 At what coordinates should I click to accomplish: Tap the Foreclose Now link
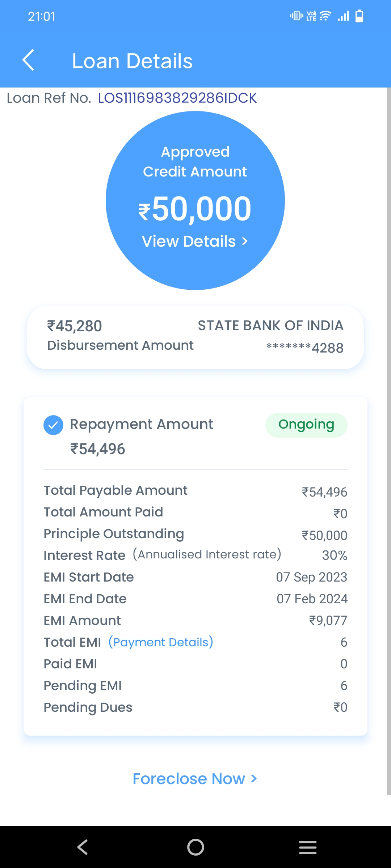(x=194, y=779)
